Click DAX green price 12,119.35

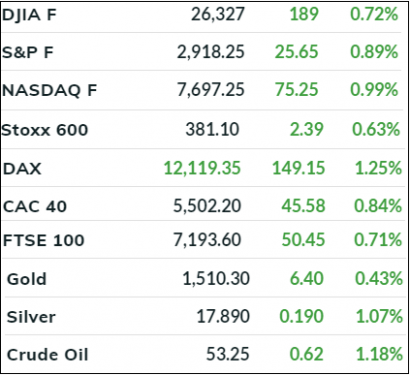[202, 168]
